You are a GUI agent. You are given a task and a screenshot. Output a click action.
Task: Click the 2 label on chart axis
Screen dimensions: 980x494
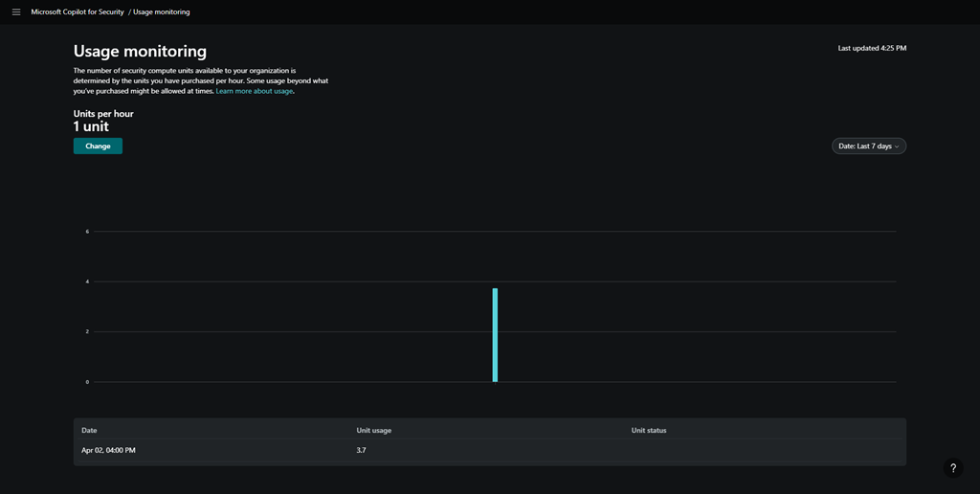[87, 331]
